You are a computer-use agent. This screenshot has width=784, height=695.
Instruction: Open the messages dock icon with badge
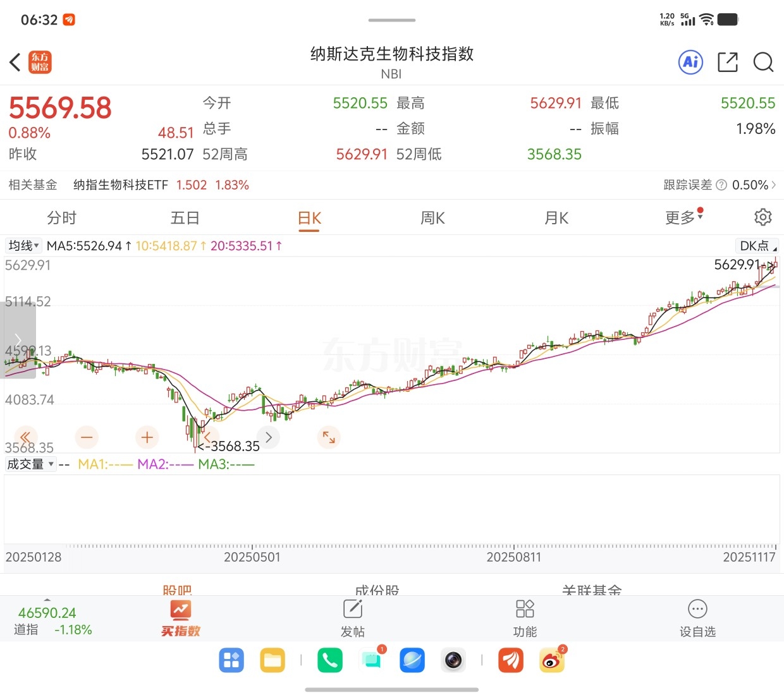[372, 660]
